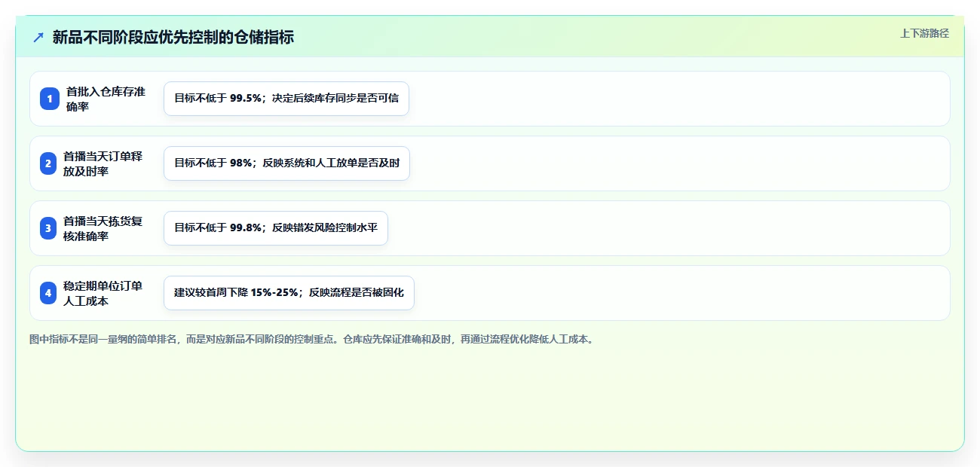
Task: Click the arrow icon beside the panel title
Action: tap(38, 37)
